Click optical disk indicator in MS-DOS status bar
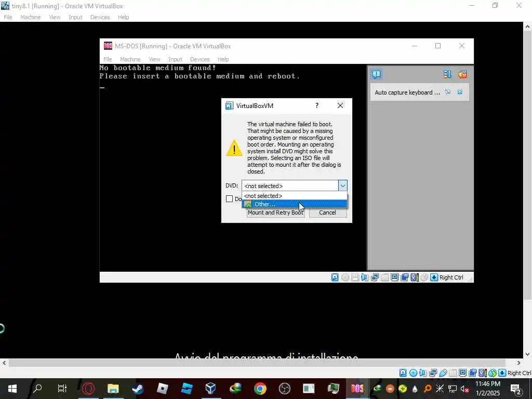The height and width of the screenshot is (399, 532). (x=345, y=277)
